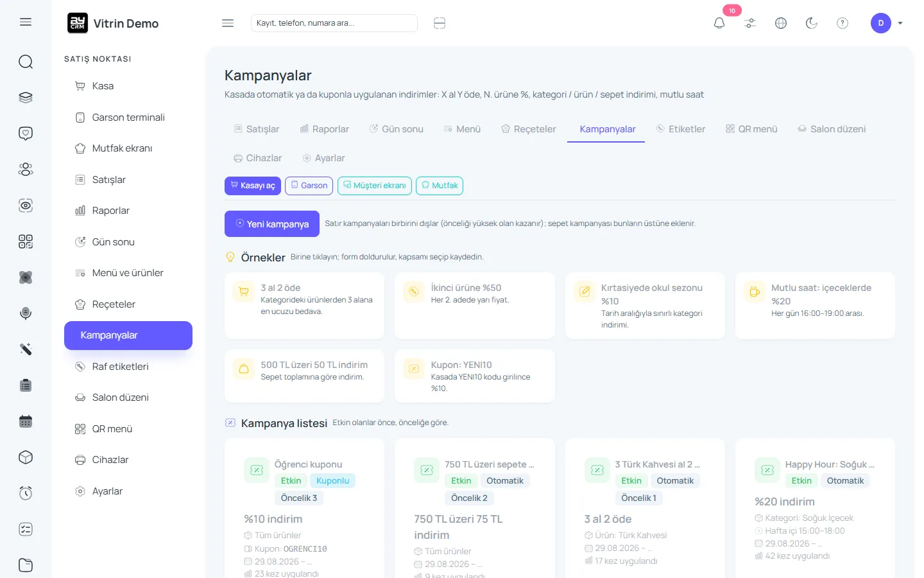Open the heart chat icon in left rail
This screenshot has width=924, height=578.
pyautogui.click(x=26, y=134)
